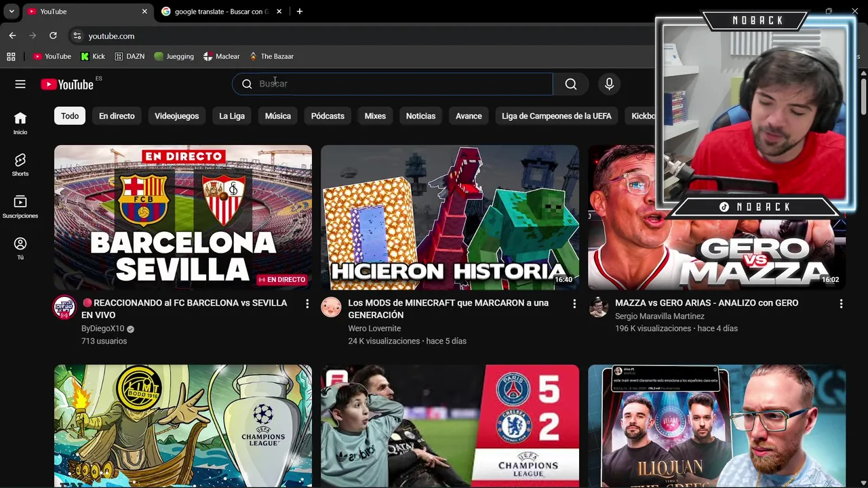868x488 pixels.
Task: Click the search magnifier button
Action: click(571, 84)
